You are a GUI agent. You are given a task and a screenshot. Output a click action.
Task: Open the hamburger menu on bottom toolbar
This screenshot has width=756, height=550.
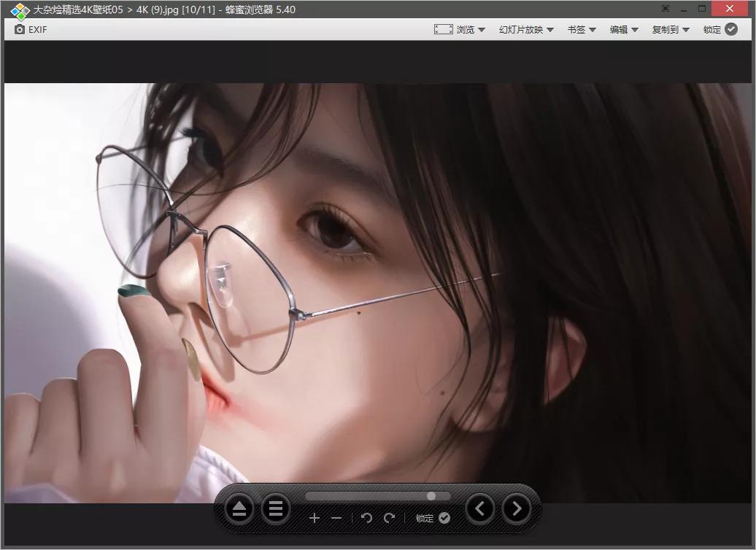pos(276,508)
